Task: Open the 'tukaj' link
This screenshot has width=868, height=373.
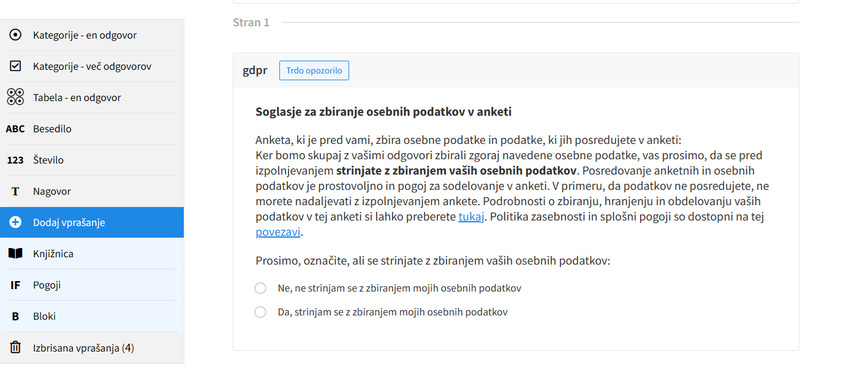Action: point(472,217)
